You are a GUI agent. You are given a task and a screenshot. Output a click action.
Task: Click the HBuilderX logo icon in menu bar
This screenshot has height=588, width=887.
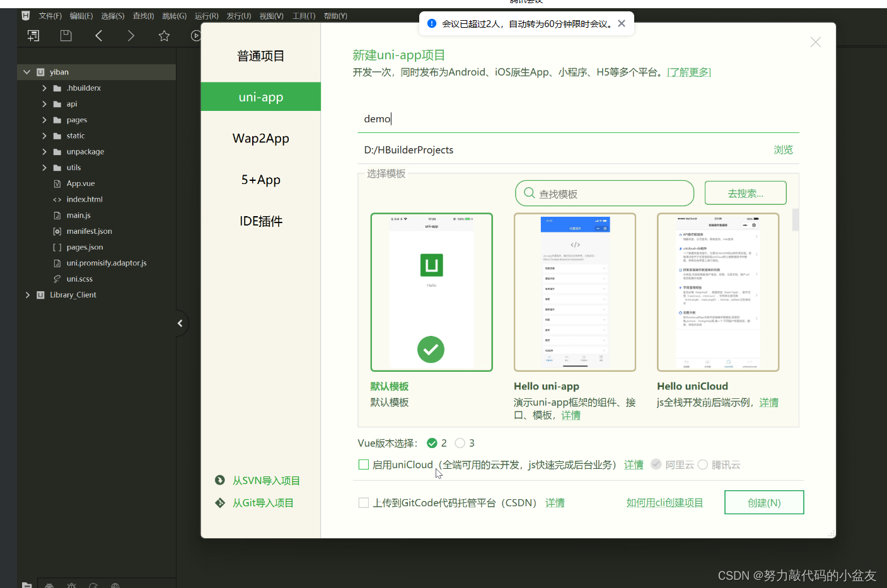click(25, 16)
